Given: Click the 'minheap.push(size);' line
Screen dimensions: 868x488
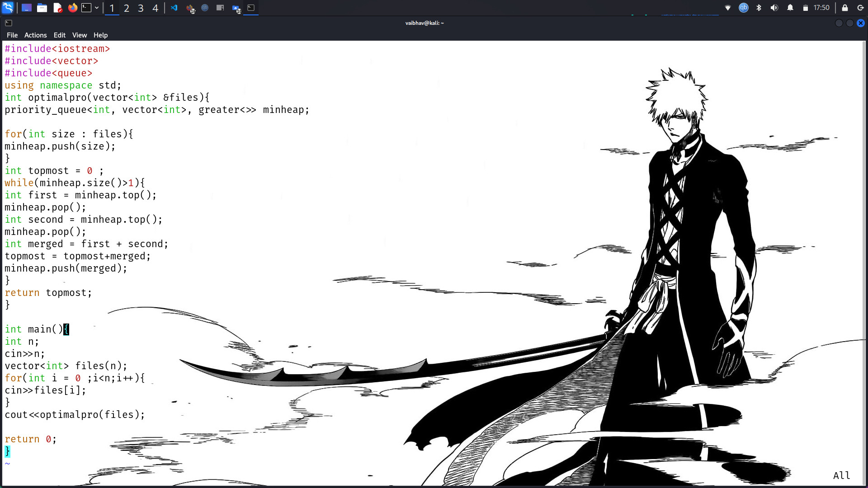Looking at the screenshot, I should click(x=60, y=146).
